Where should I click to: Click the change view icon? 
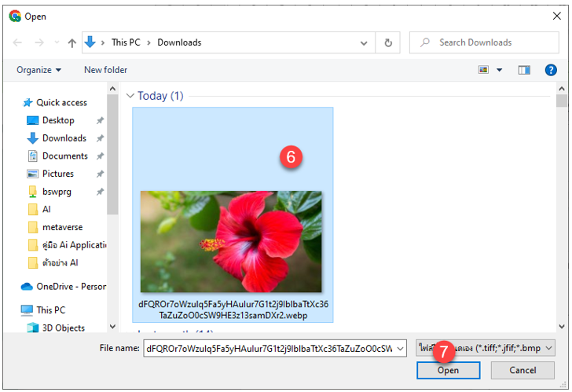pos(484,70)
